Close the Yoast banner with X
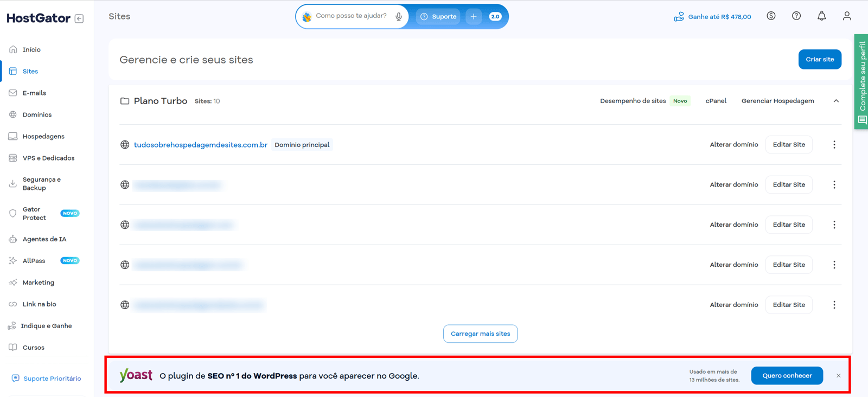The height and width of the screenshot is (397, 868). 838,376
